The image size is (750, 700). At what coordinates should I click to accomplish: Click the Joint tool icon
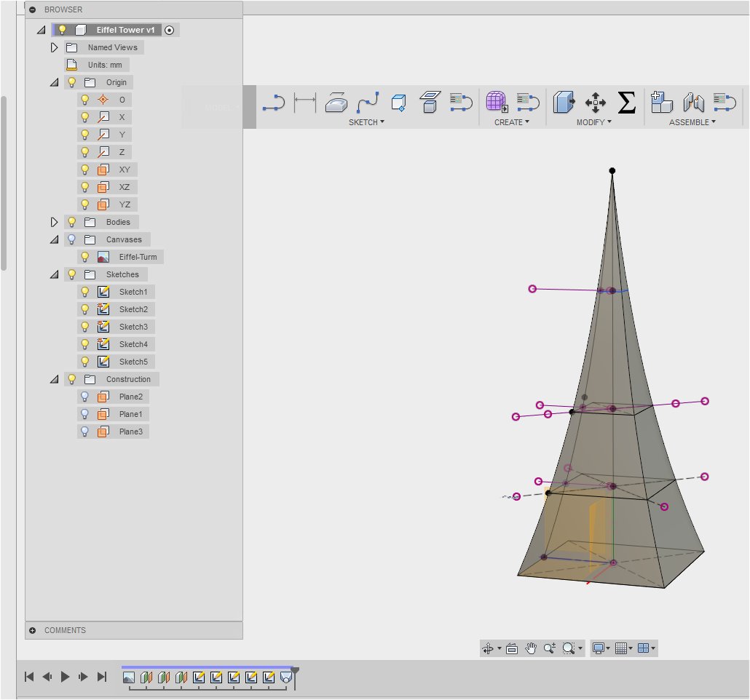tap(693, 103)
